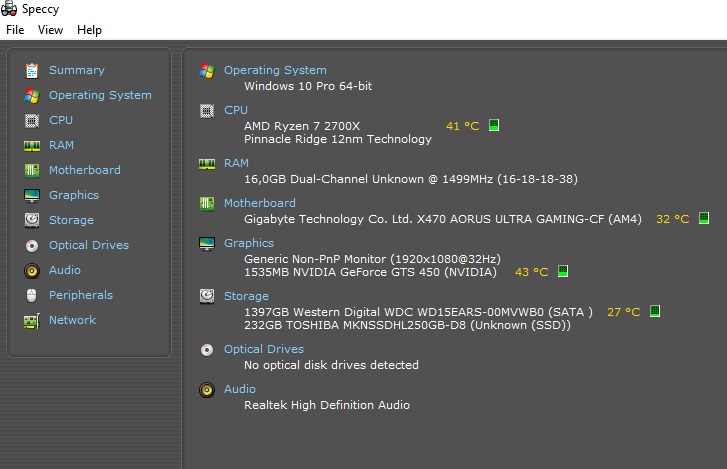Click the CPU chip icon in sidebar
This screenshot has height=469, width=727.
click(x=32, y=120)
